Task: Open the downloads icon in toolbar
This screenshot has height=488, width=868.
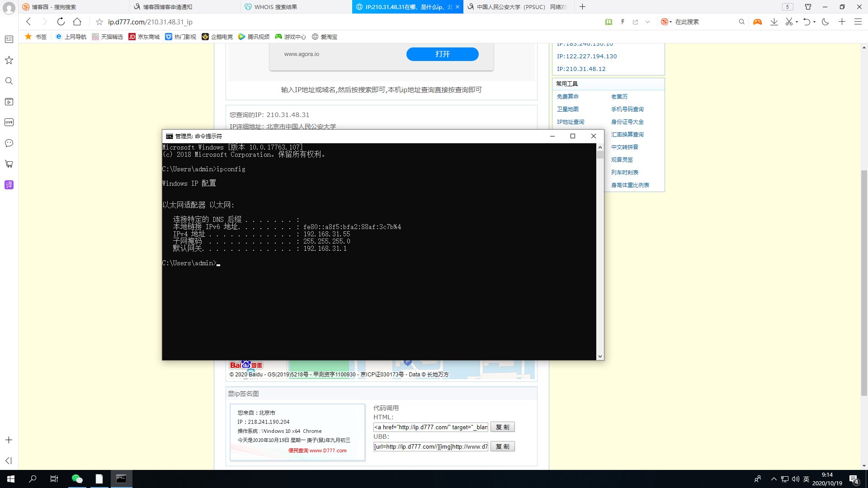Action: [774, 22]
